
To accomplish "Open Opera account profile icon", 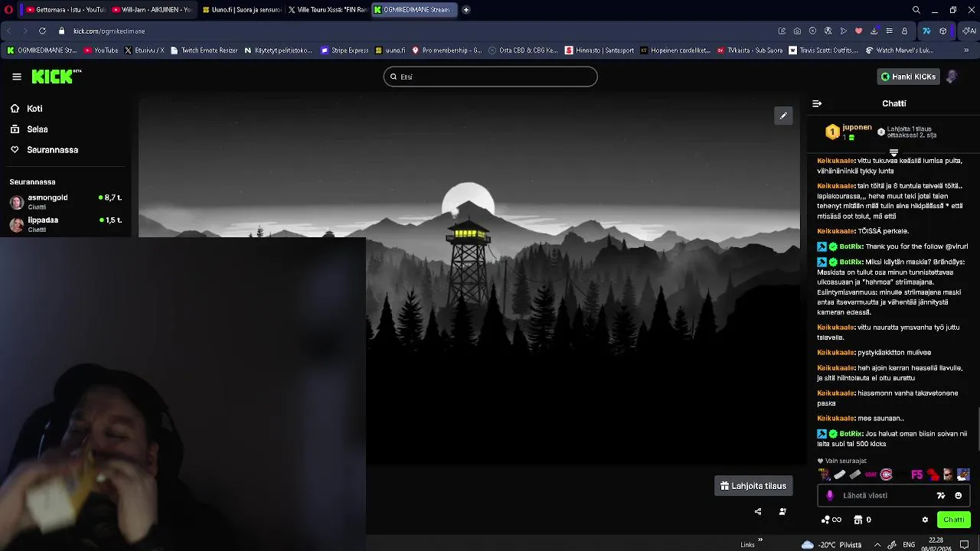I will coord(904,31).
